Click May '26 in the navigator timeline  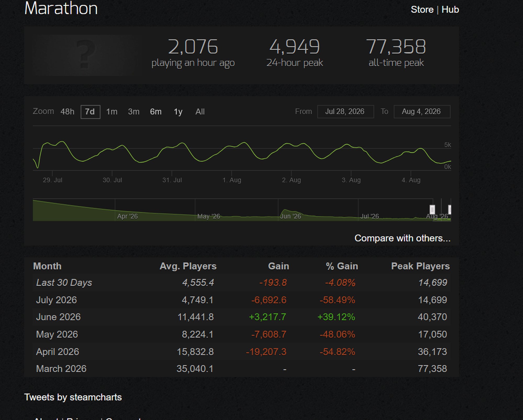pos(209,216)
